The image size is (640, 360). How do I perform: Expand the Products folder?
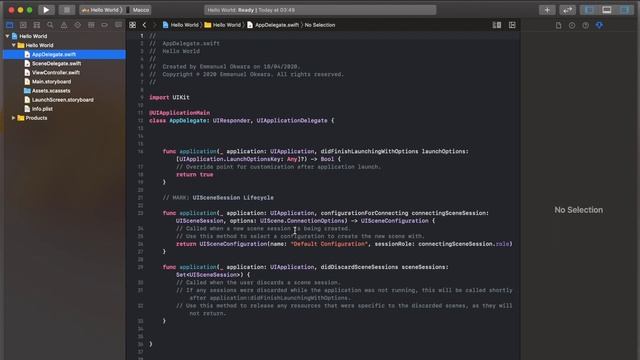[x=14, y=118]
